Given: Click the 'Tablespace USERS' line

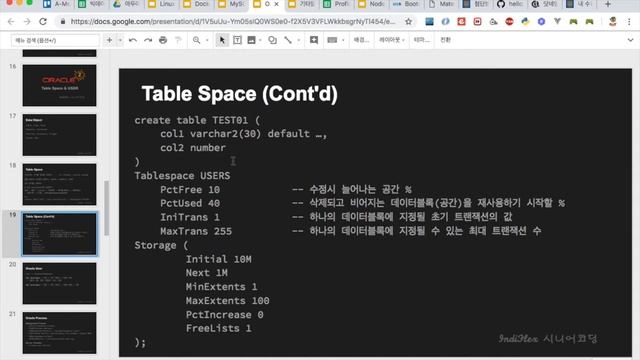Looking at the screenshot, I should click(182, 176).
